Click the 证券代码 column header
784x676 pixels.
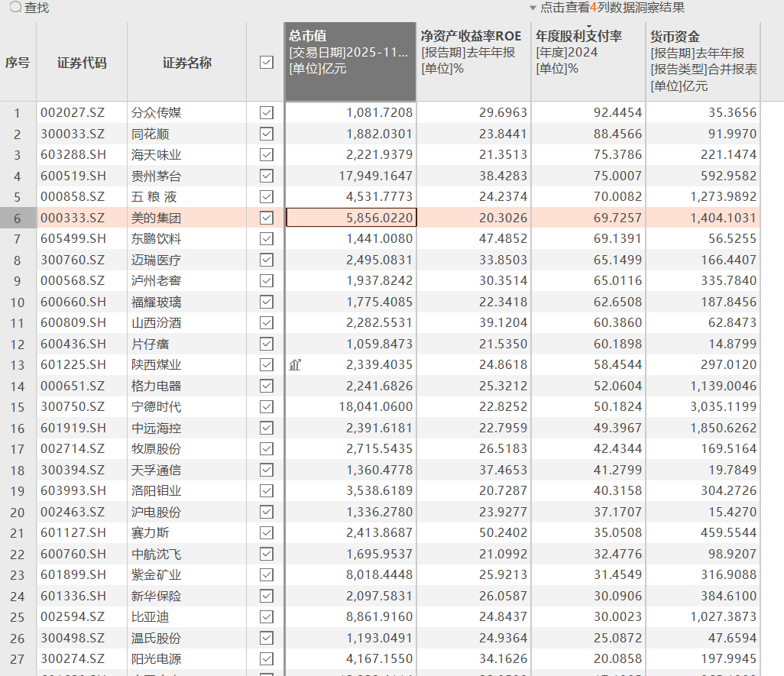(x=82, y=63)
